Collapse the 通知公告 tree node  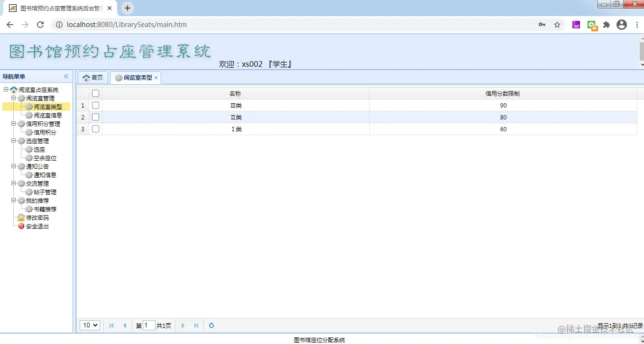(x=14, y=166)
